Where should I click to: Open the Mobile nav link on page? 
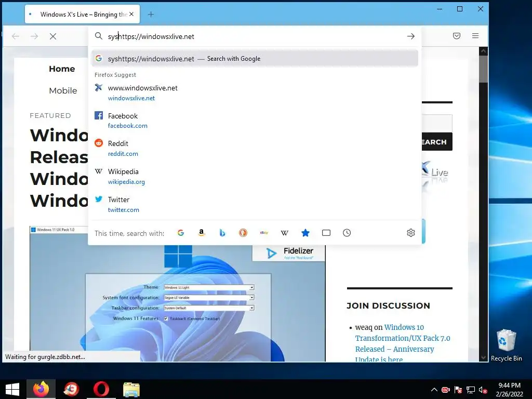(x=63, y=90)
